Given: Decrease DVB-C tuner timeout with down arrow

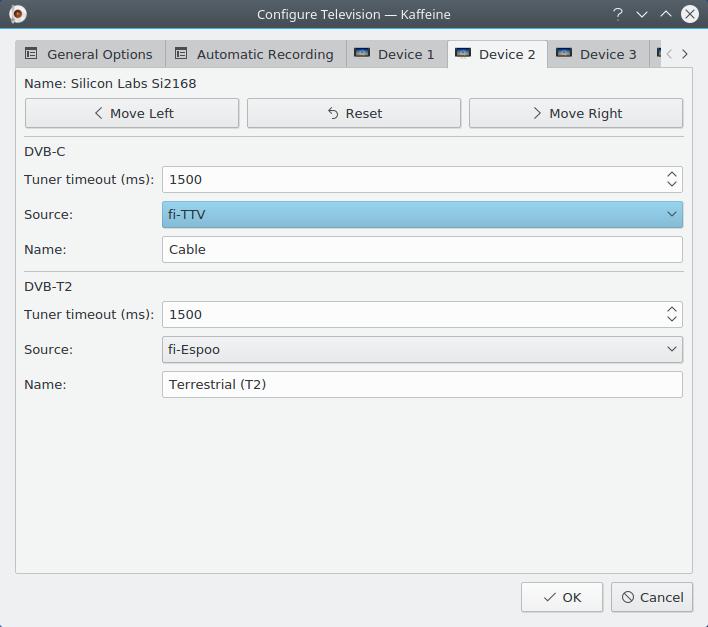Looking at the screenshot, I should pos(671,184).
